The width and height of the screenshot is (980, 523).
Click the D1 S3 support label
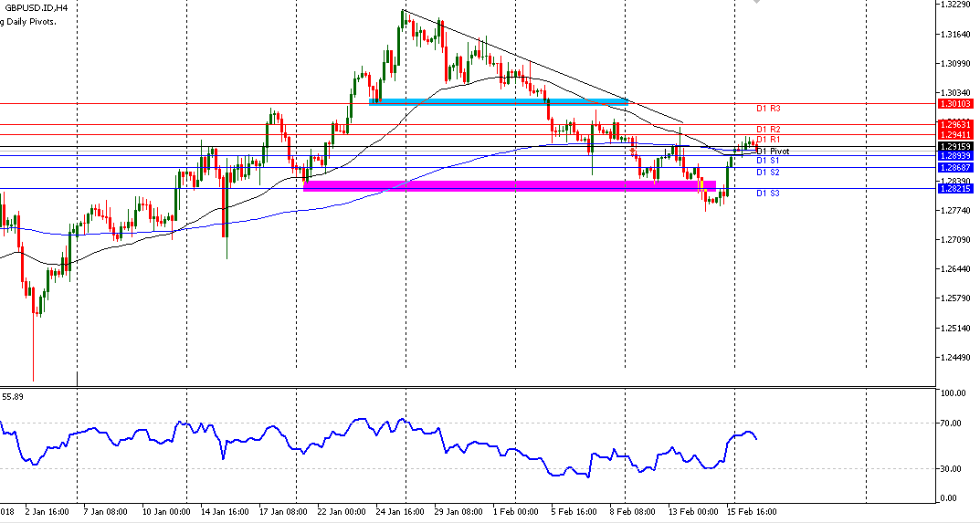click(768, 194)
